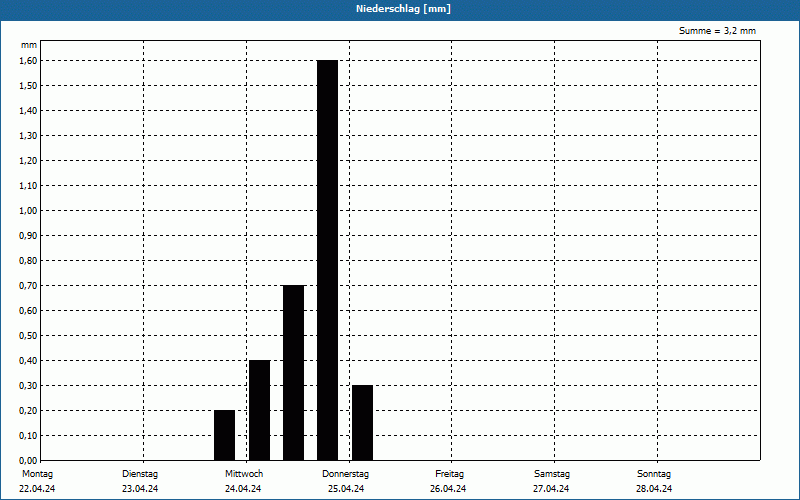The width and height of the screenshot is (800, 500).
Task: Click the date 23.04.24
Action: coord(140,489)
